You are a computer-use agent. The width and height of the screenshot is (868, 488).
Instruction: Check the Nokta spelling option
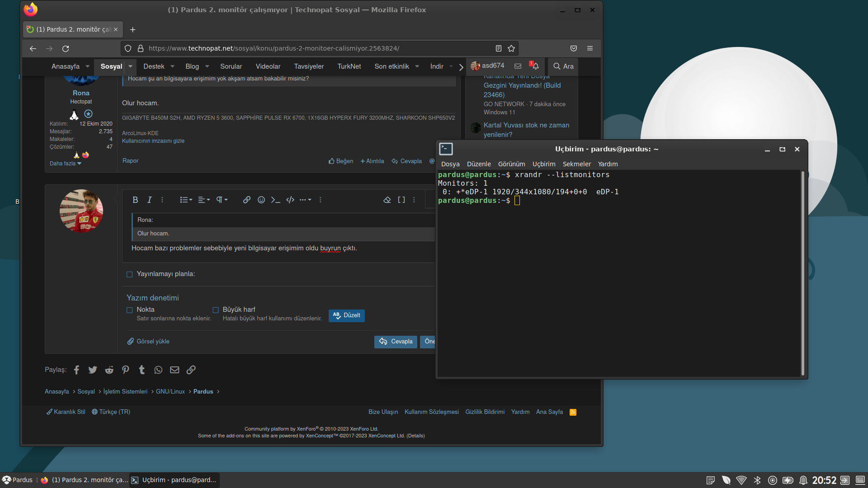(x=130, y=310)
